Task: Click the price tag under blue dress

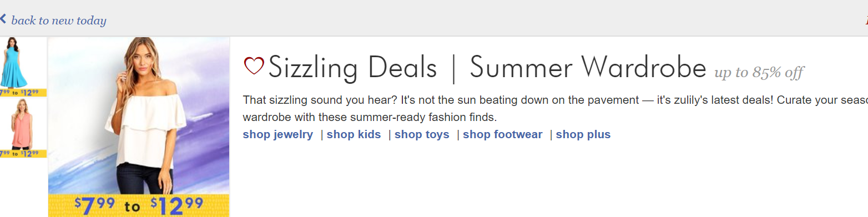Action: [23, 92]
